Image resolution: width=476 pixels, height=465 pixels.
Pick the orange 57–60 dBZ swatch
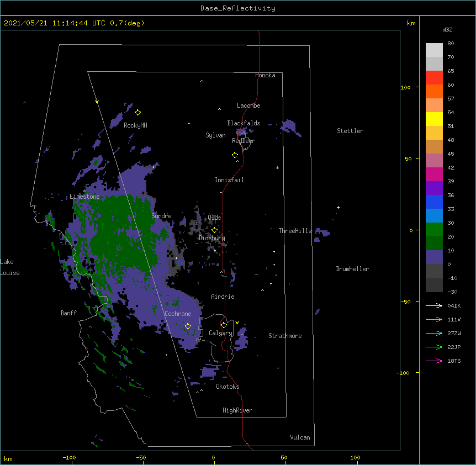point(434,91)
